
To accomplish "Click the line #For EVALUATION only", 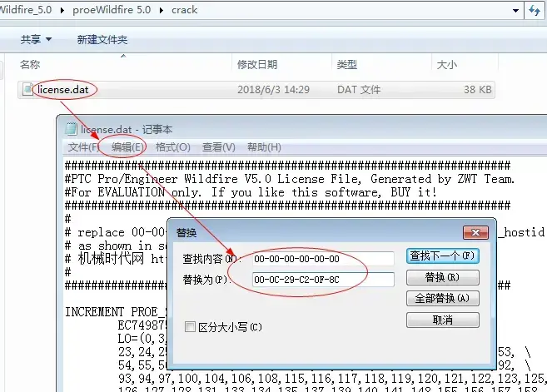I will pos(251,192).
